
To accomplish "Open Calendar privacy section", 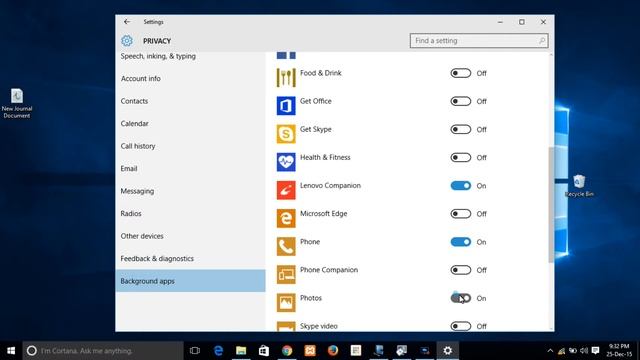I will (x=134, y=123).
